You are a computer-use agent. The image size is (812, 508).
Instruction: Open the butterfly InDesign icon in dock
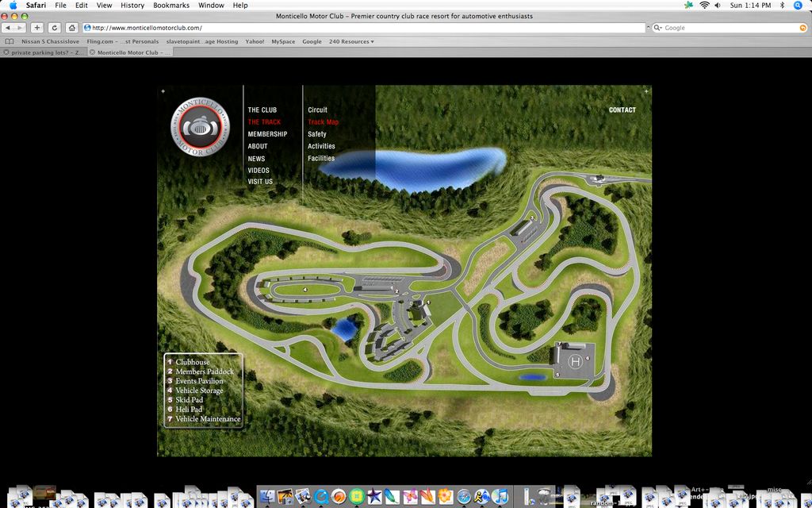tap(410, 496)
